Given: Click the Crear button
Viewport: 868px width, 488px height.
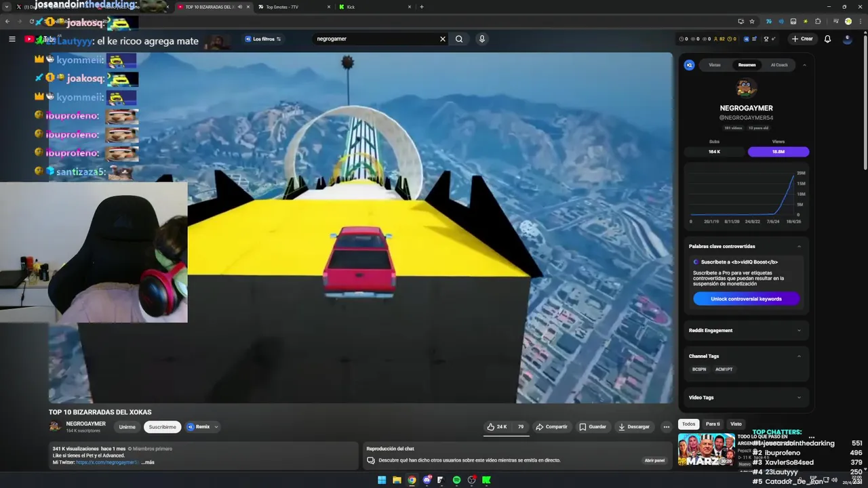Looking at the screenshot, I should point(802,39).
